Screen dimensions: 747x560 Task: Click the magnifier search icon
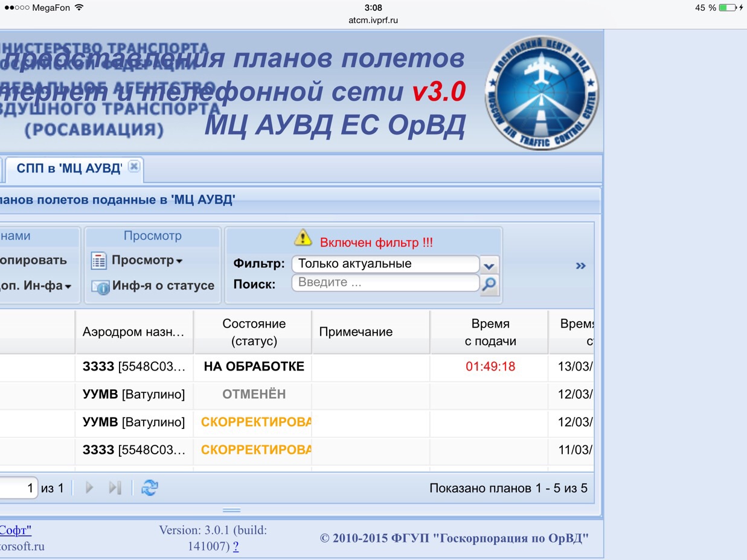[489, 284]
